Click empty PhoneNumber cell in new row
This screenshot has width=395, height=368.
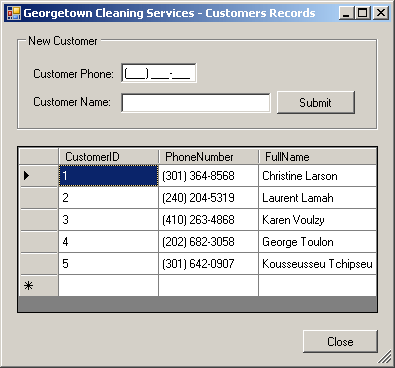coord(208,286)
